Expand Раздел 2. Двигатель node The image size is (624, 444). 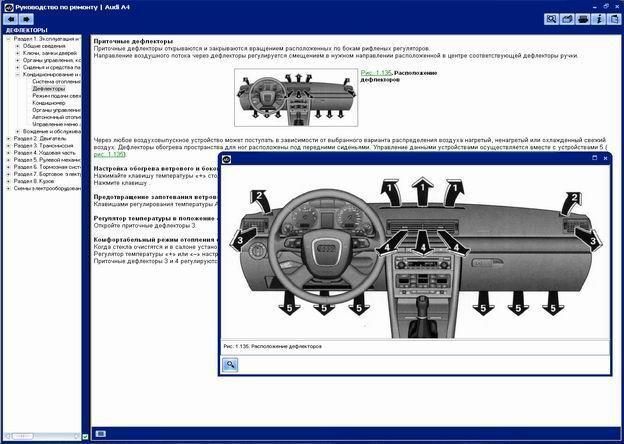[9, 138]
